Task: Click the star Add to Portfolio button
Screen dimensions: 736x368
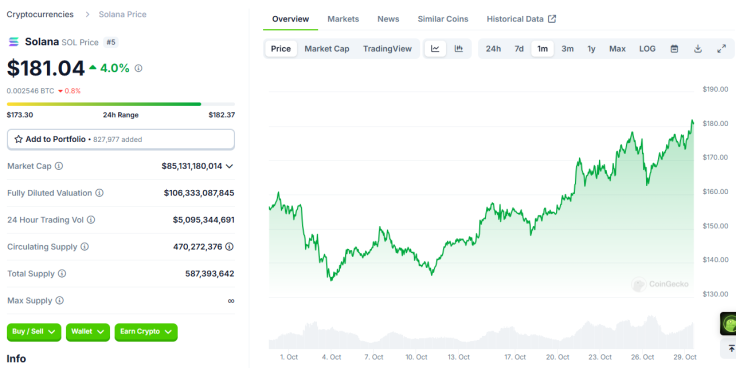Action: coord(121,139)
